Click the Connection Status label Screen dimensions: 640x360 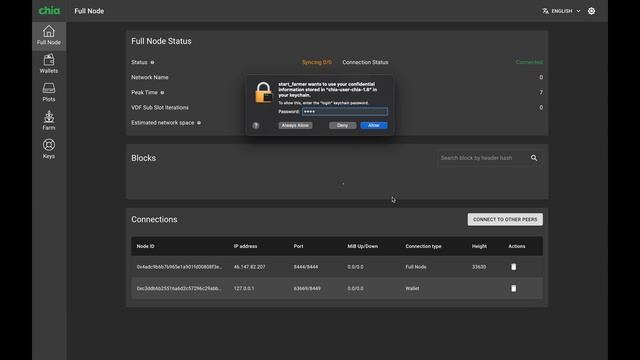coord(365,62)
